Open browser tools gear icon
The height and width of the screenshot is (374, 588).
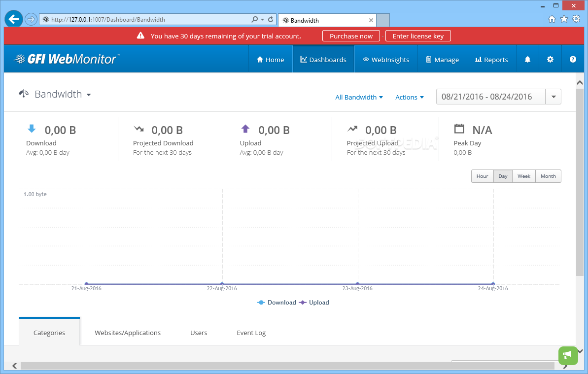coord(576,19)
